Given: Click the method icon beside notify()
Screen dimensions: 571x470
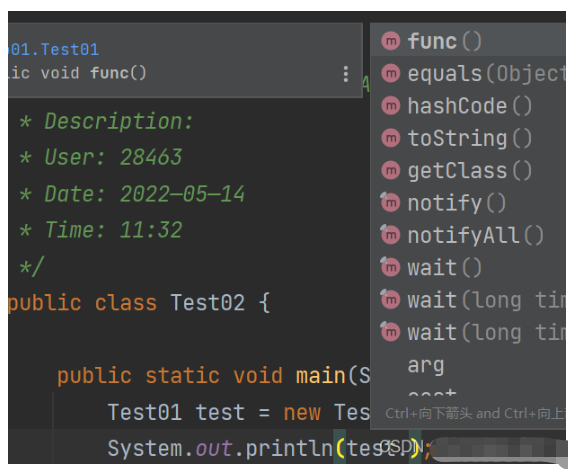Looking at the screenshot, I should tap(391, 202).
